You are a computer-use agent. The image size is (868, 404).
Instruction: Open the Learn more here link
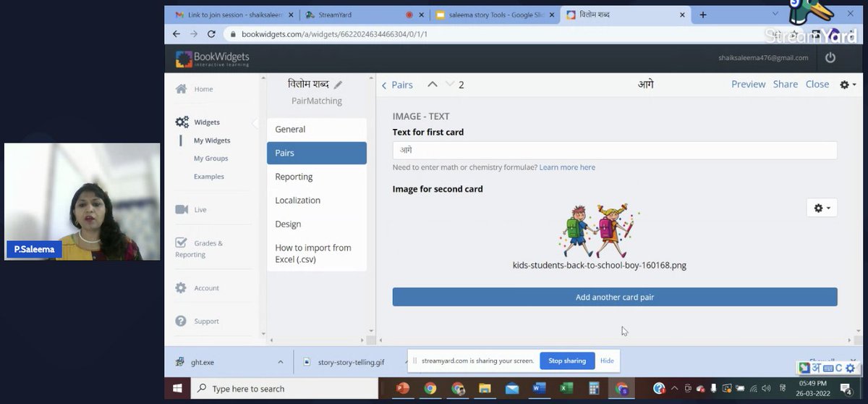567,167
